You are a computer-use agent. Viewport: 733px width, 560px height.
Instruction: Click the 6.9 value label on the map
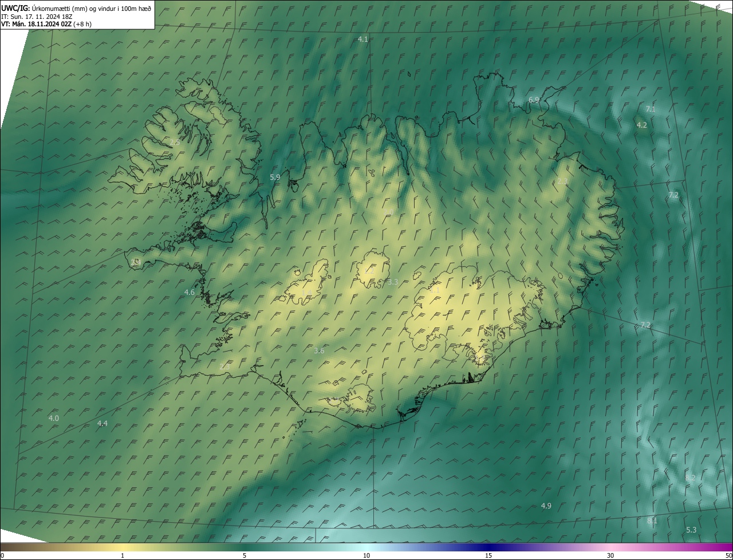(x=534, y=100)
